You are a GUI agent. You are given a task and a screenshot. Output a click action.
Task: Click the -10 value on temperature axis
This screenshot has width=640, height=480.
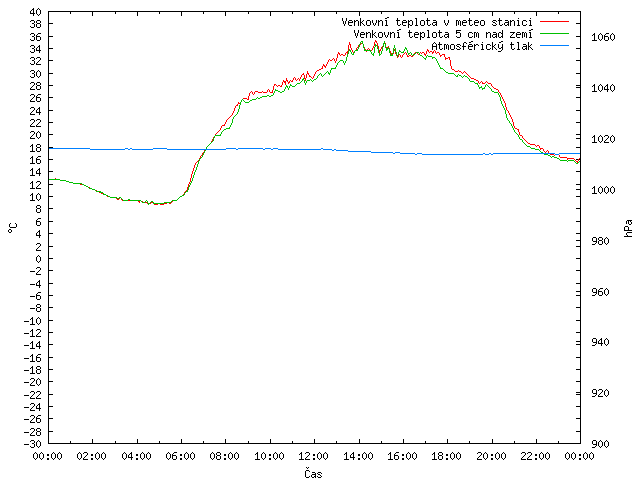click(x=33, y=321)
